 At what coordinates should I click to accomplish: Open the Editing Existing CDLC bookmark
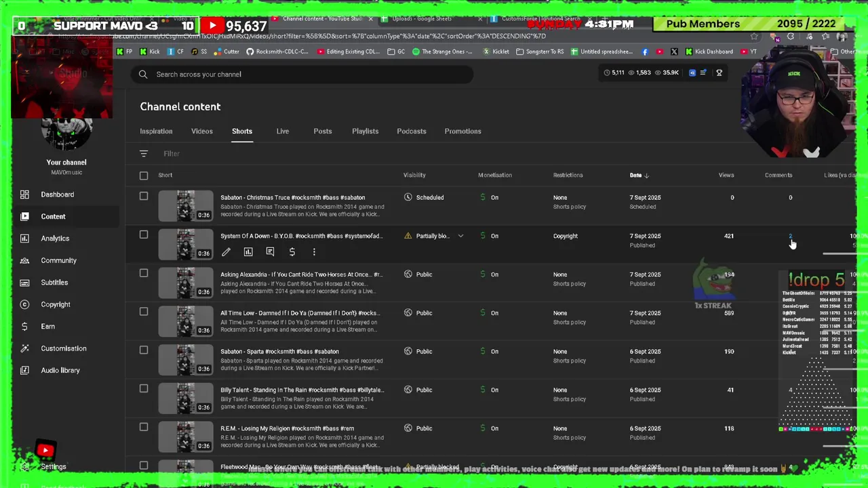pyautogui.click(x=349, y=52)
